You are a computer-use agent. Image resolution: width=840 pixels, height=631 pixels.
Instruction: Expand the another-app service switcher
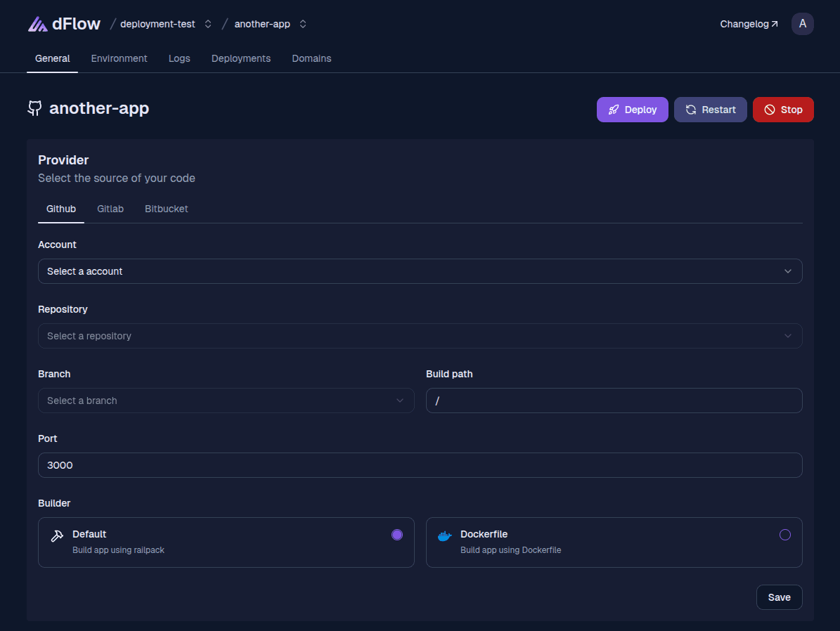tap(303, 24)
